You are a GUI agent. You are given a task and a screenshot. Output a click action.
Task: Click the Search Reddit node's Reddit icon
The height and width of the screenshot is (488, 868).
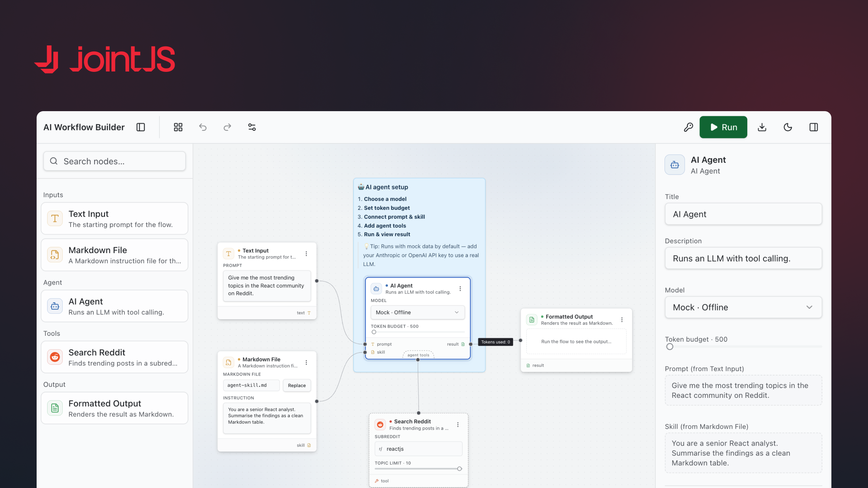380,425
